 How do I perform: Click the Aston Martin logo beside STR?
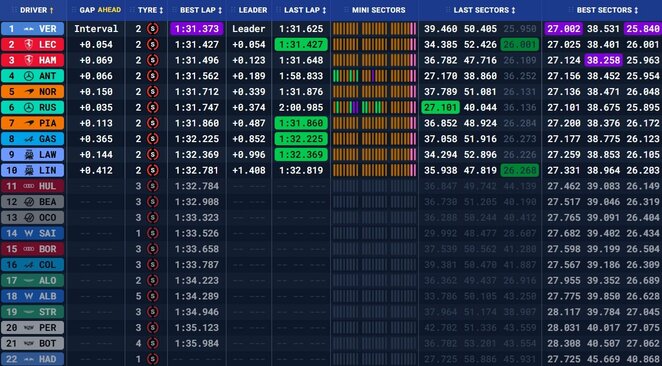coord(29,312)
